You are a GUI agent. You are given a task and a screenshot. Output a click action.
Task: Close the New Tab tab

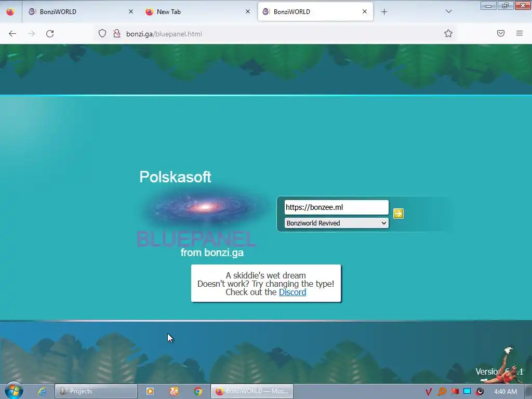tap(248, 11)
